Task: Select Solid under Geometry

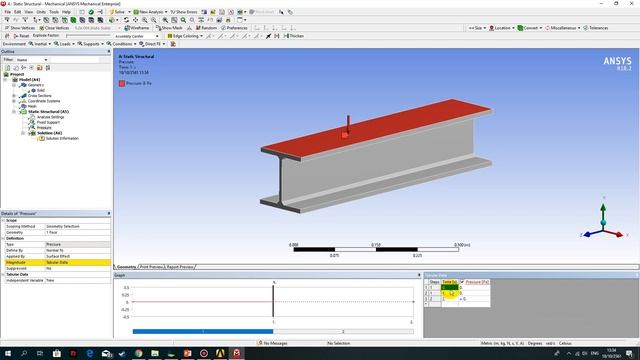Action: click(x=41, y=90)
